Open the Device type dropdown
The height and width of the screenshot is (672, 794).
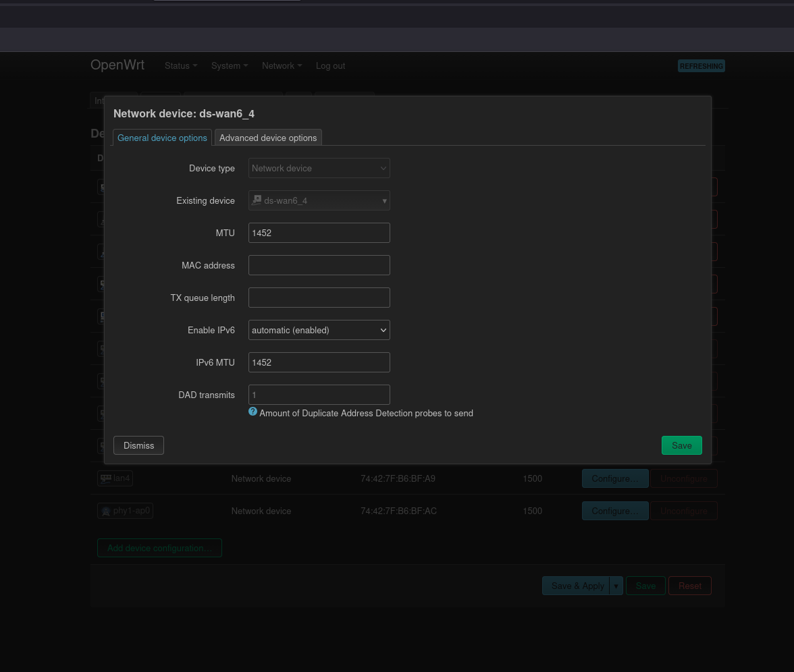pos(319,168)
